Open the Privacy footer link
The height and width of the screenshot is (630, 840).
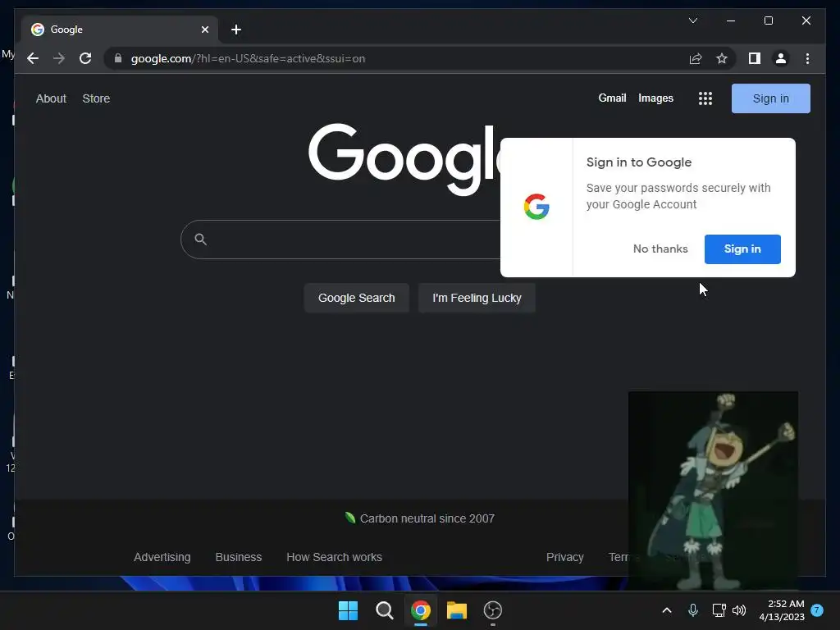tap(564, 557)
